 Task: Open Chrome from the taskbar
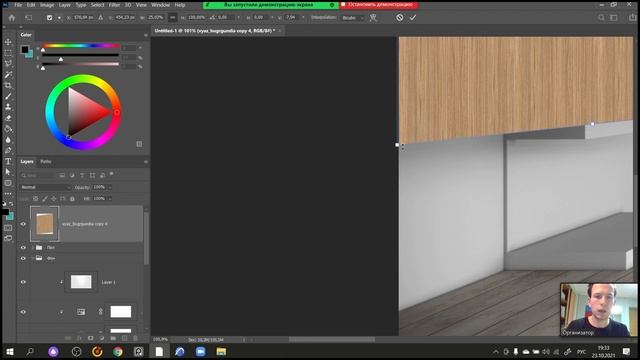(118, 351)
